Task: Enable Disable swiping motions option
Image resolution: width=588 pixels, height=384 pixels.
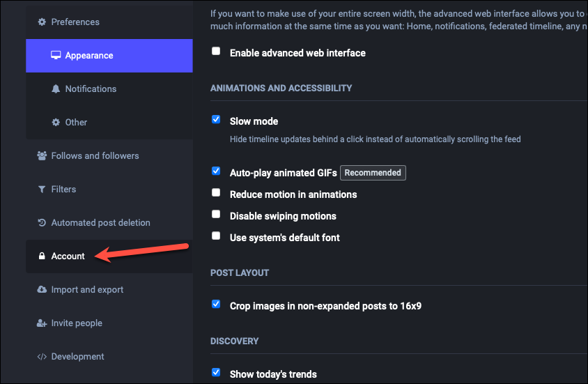Action: coord(216,214)
